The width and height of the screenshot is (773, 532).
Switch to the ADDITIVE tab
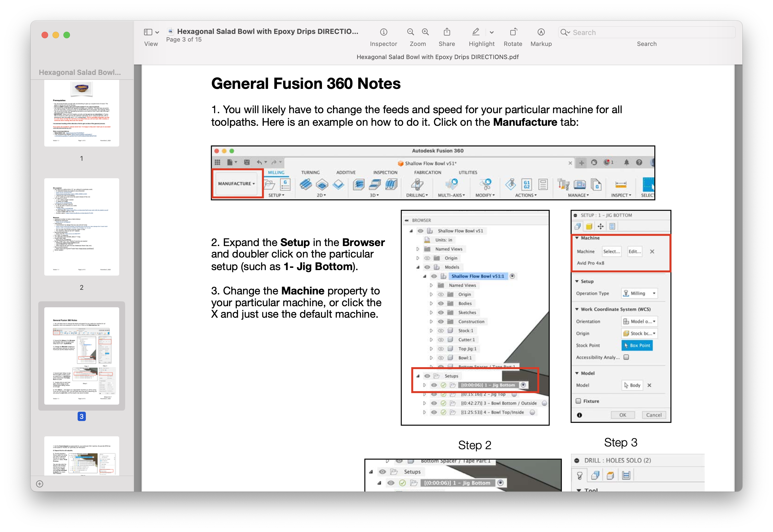click(x=346, y=173)
